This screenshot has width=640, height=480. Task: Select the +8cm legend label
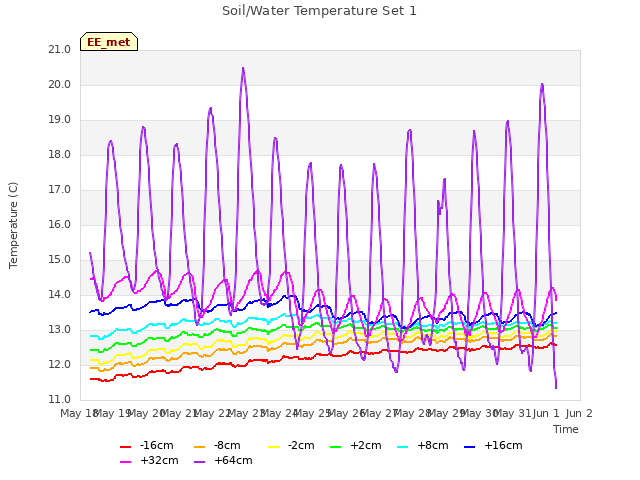pyautogui.click(x=433, y=445)
